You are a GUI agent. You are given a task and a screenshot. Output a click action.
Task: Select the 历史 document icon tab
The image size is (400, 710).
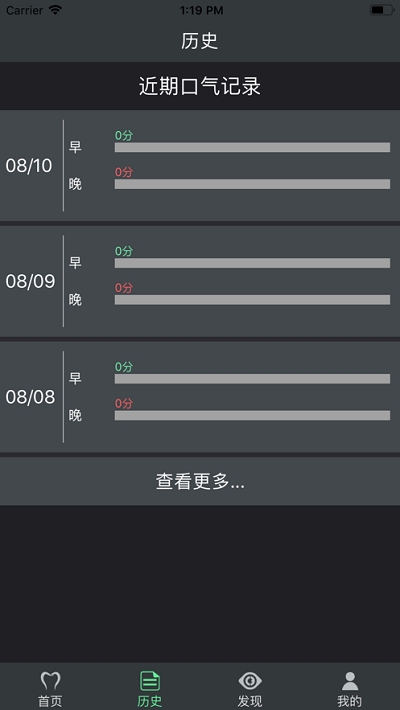[150, 688]
